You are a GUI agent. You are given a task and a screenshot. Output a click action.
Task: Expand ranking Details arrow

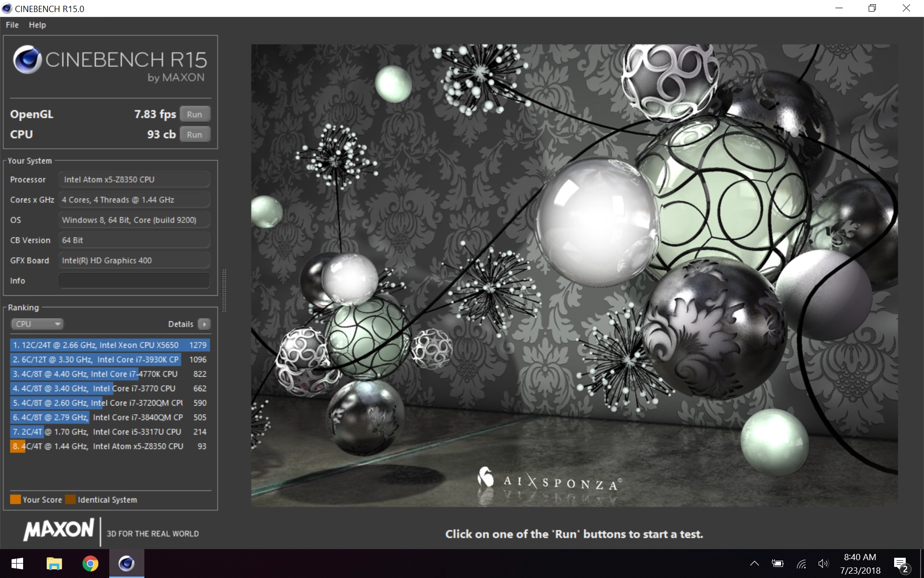point(204,324)
